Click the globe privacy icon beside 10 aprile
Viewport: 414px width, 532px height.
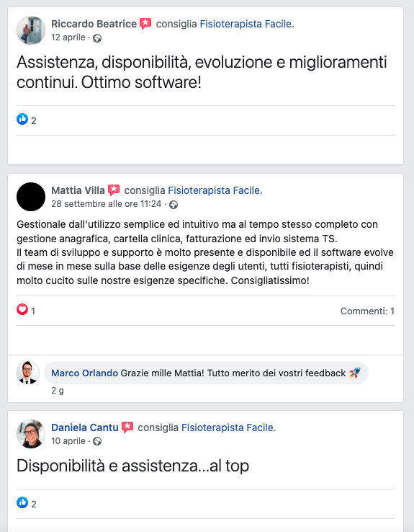(x=97, y=441)
